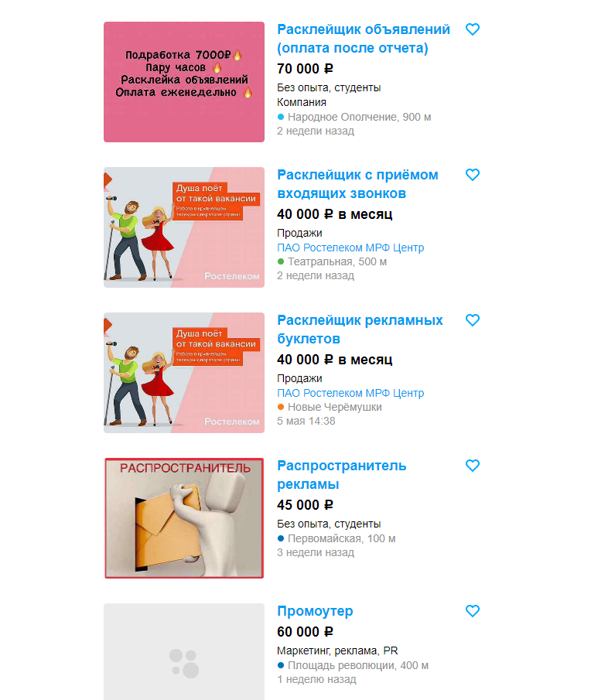The height and width of the screenshot is (700, 615).
Task: Favorite the Расклейщик объявлений listing heart
Action: (x=473, y=29)
